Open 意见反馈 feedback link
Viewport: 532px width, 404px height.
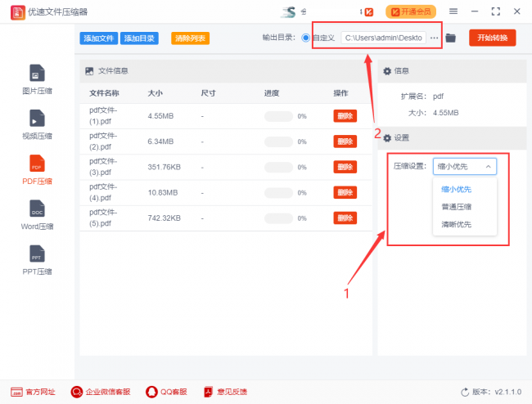225,392
